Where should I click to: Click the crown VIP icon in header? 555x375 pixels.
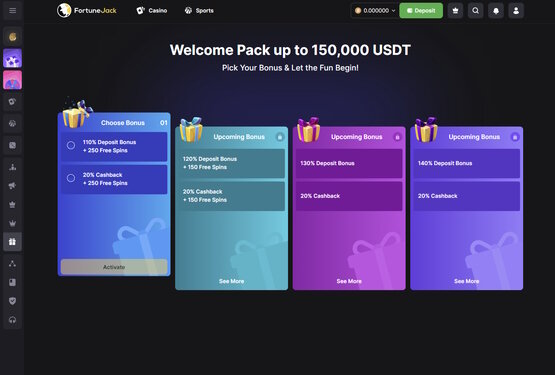(455, 11)
